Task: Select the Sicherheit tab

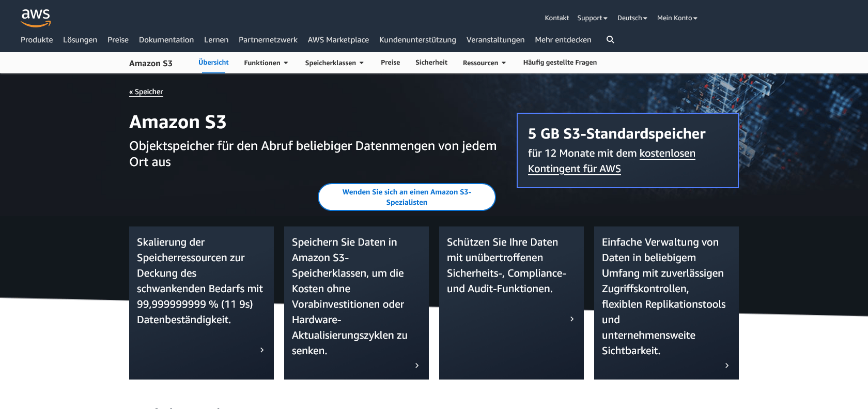Action: point(431,63)
